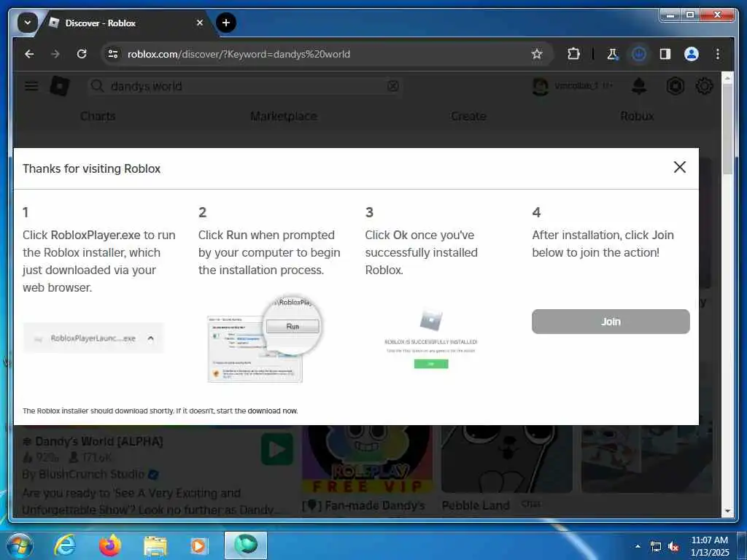This screenshot has width=747, height=560.
Task: Go back using the browser back arrow
Action: [x=29, y=54]
